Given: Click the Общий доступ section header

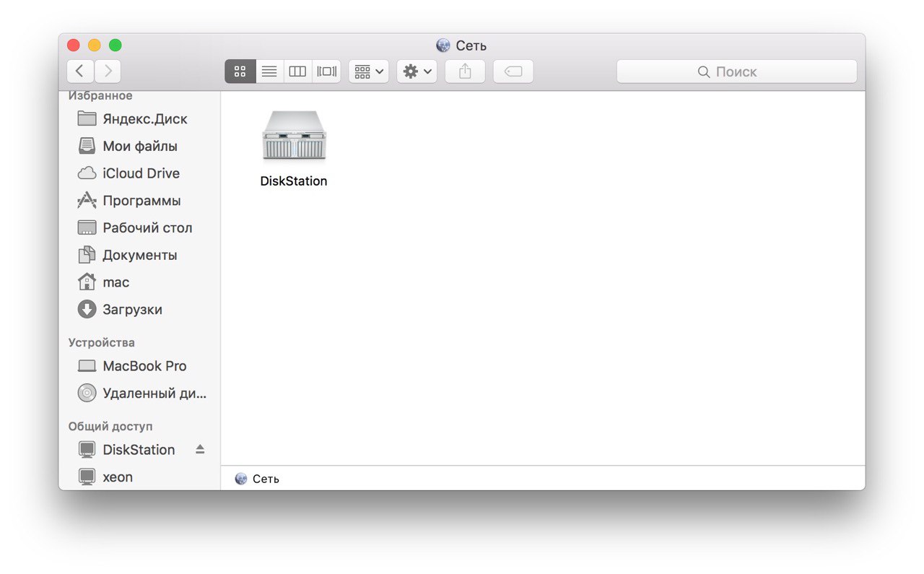Looking at the screenshot, I should coord(110,427).
